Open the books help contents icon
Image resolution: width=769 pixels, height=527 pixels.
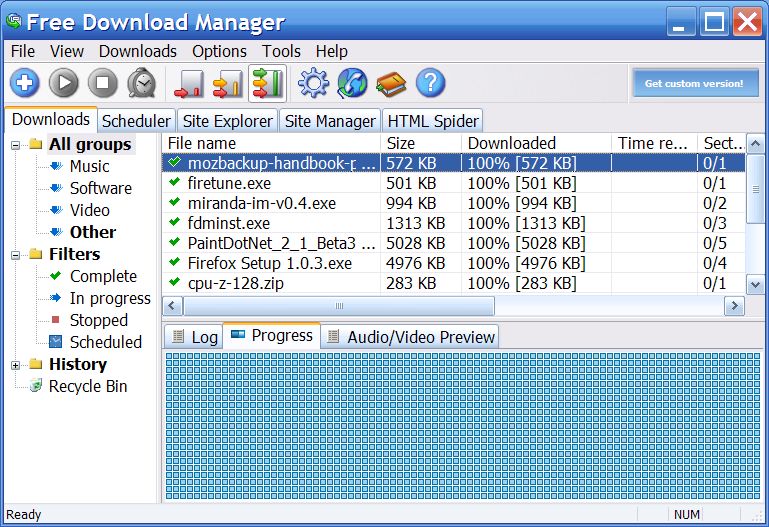391,84
